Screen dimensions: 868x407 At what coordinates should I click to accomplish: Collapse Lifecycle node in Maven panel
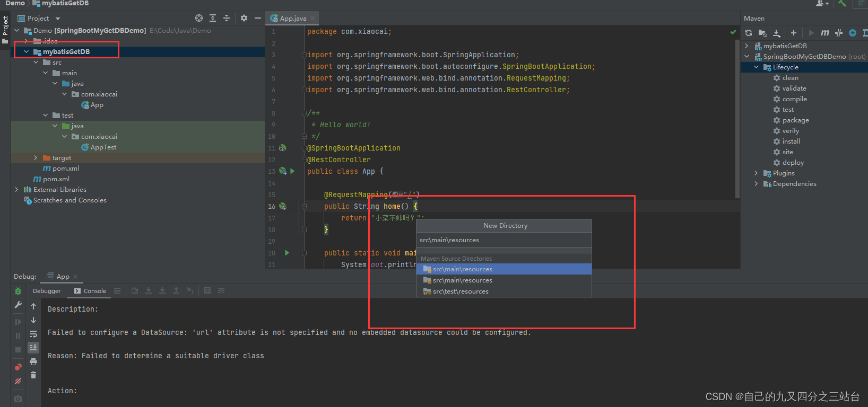[x=756, y=67]
